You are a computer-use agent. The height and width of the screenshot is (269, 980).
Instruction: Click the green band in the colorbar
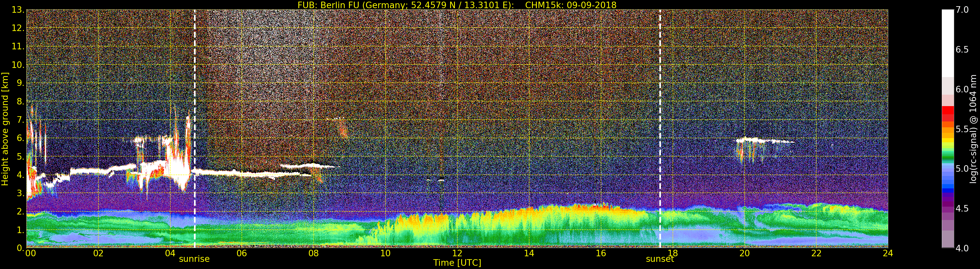948,156
